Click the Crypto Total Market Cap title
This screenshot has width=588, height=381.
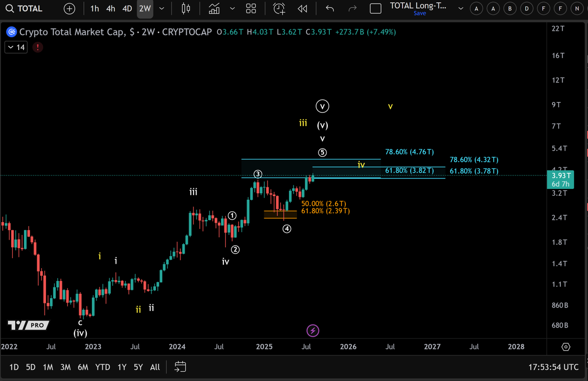(x=77, y=32)
